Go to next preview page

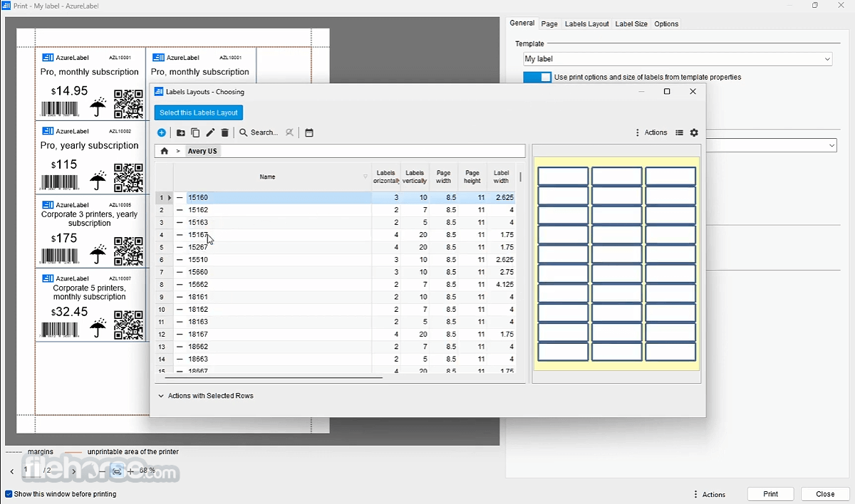(73, 471)
